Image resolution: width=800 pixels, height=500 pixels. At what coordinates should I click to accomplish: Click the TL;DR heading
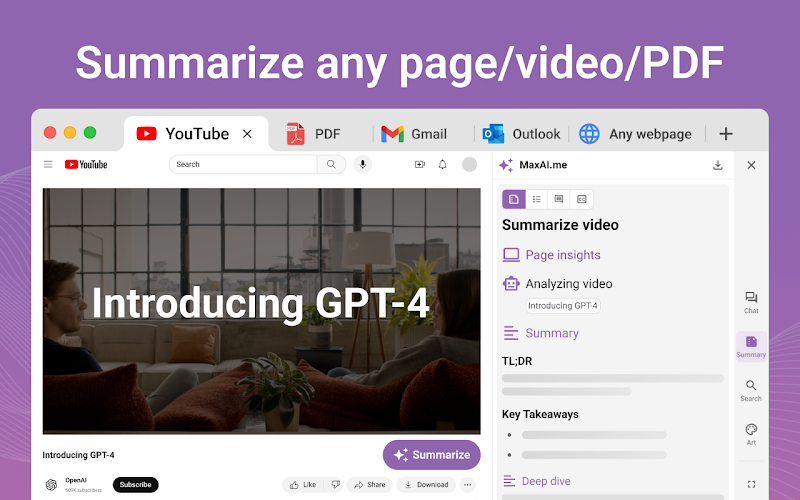pyautogui.click(x=517, y=361)
